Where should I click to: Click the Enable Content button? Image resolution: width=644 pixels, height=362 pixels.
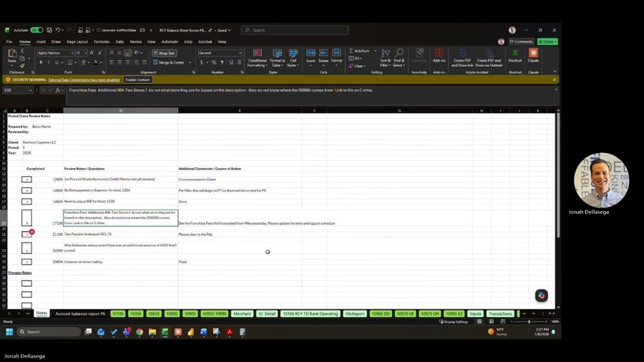point(137,79)
